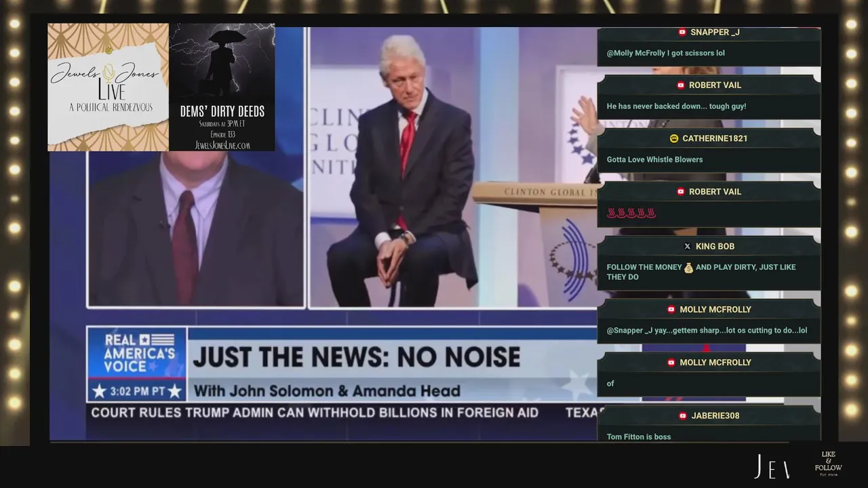Image resolution: width=868 pixels, height=488 pixels.
Task: Open the Jewels Jones Live logo card
Action: (108, 87)
